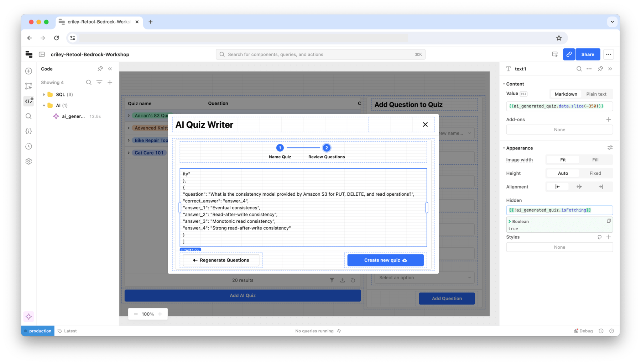Open the Settings gear in left sidebar

tap(29, 162)
